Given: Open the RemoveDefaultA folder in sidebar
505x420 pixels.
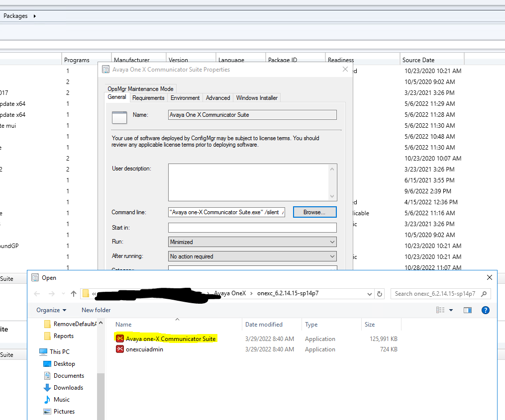Looking at the screenshot, I should point(70,324).
